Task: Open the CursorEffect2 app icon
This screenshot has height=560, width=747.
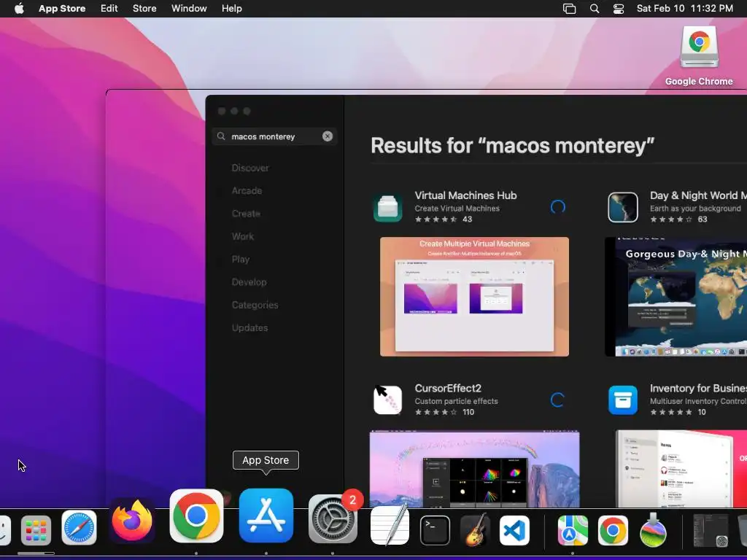Action: pos(388,400)
